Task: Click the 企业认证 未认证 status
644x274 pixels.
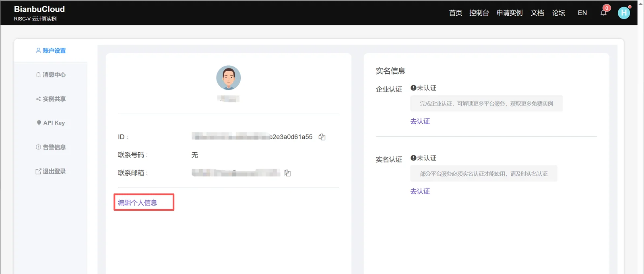Action: click(x=423, y=88)
